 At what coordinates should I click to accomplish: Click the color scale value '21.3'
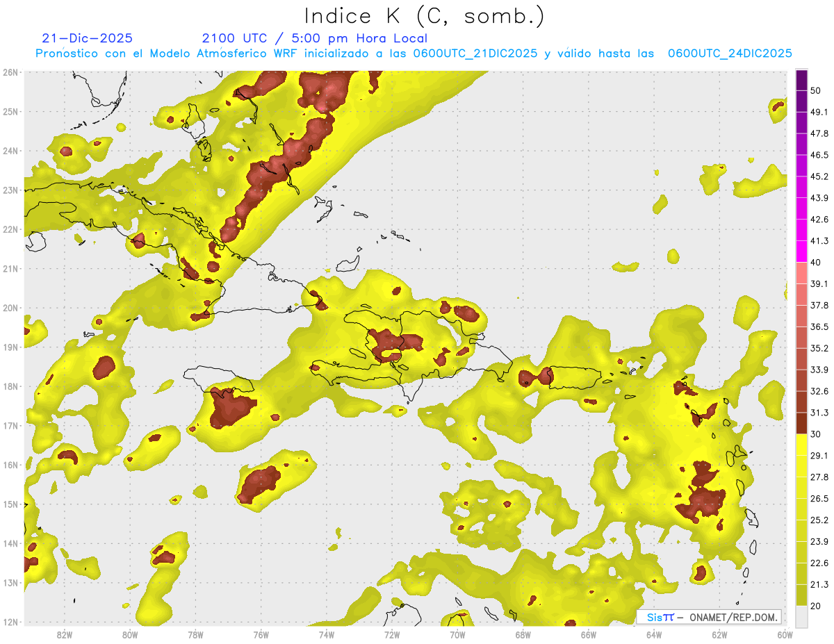(x=819, y=585)
